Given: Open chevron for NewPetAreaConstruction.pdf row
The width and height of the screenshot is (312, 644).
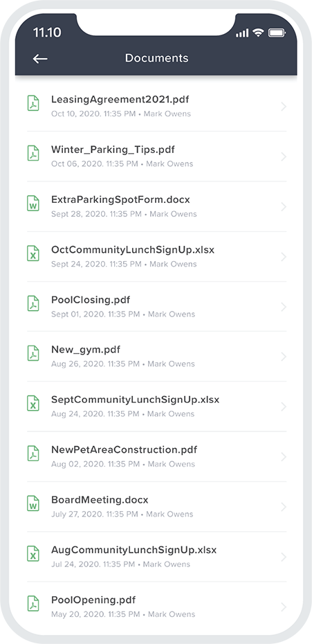Looking at the screenshot, I should coord(283,457).
